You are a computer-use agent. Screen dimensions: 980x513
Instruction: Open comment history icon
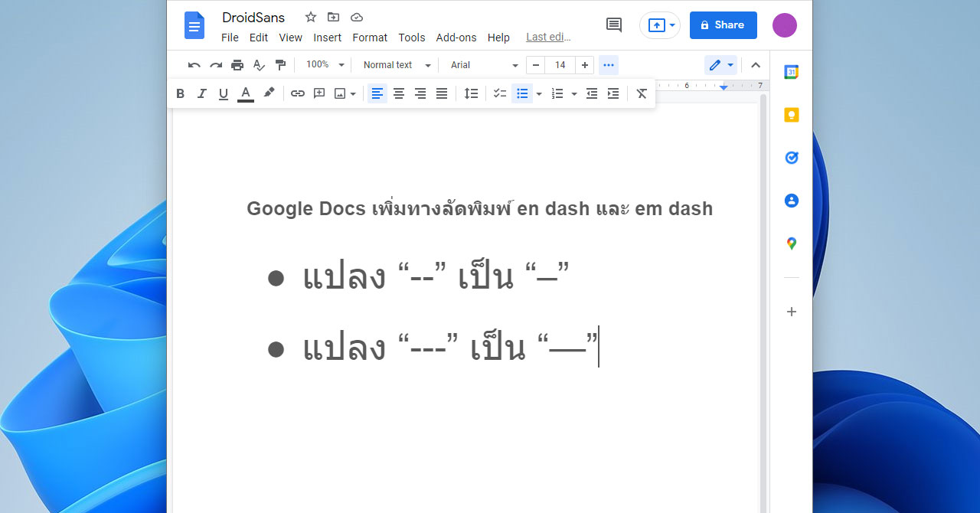tap(614, 25)
